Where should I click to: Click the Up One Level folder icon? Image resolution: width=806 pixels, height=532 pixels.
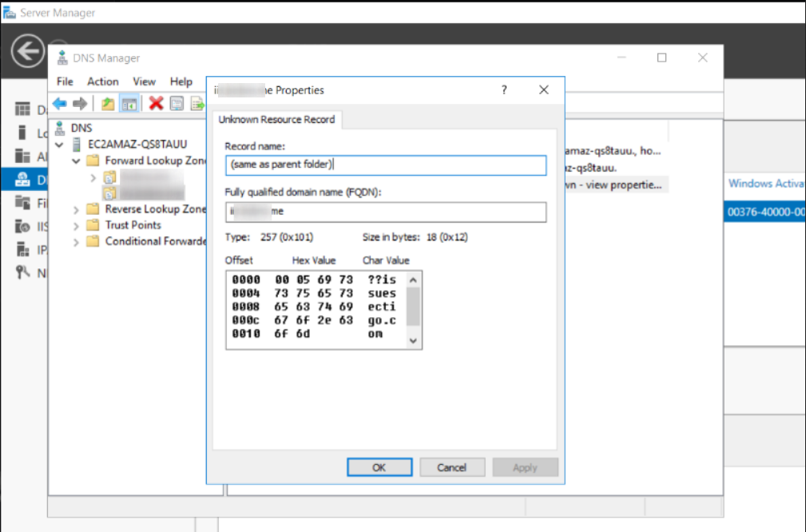(x=107, y=104)
